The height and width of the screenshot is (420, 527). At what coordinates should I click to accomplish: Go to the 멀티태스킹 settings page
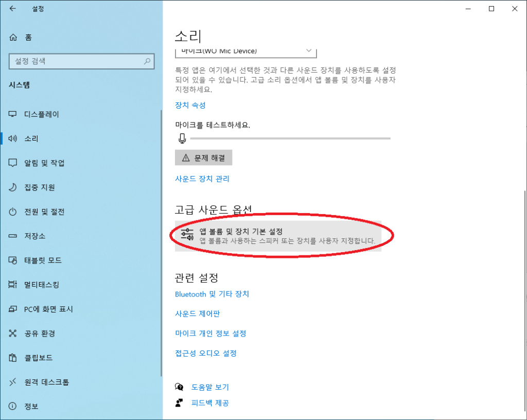coord(41,285)
